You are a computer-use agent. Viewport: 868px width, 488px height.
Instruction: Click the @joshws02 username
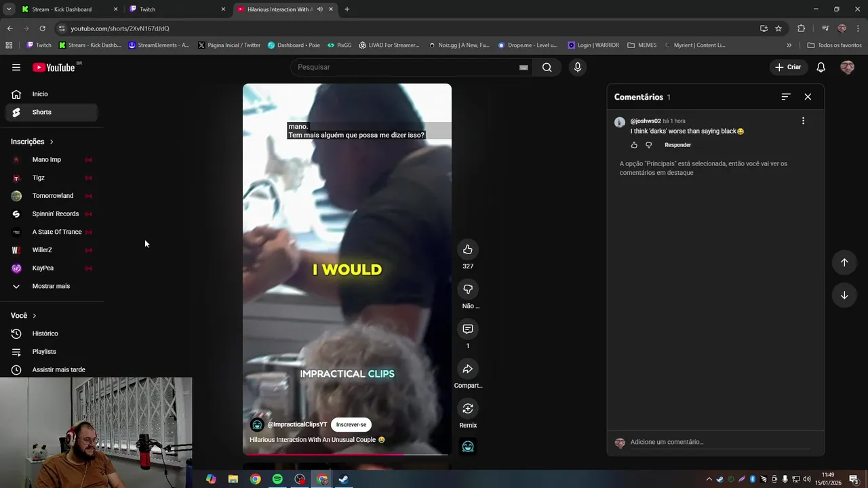646,121
